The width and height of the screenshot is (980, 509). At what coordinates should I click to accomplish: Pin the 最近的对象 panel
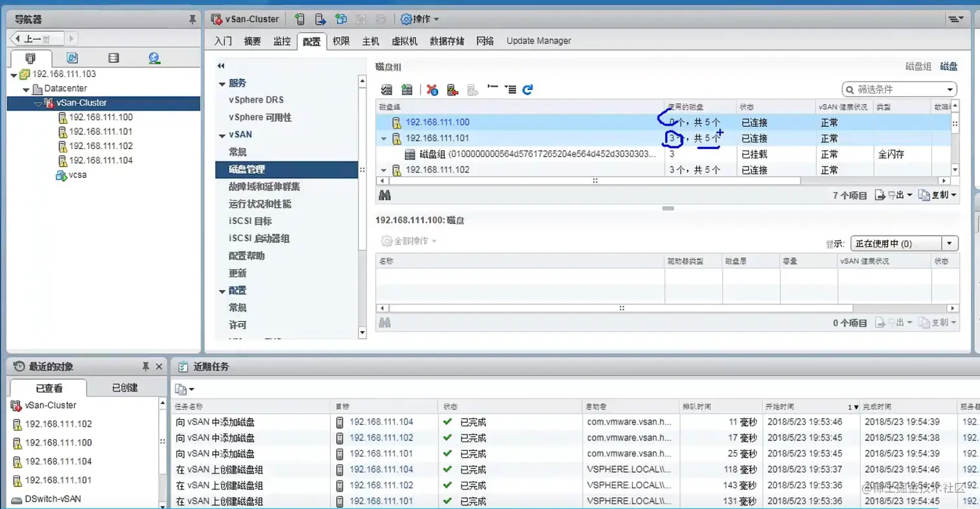(146, 367)
